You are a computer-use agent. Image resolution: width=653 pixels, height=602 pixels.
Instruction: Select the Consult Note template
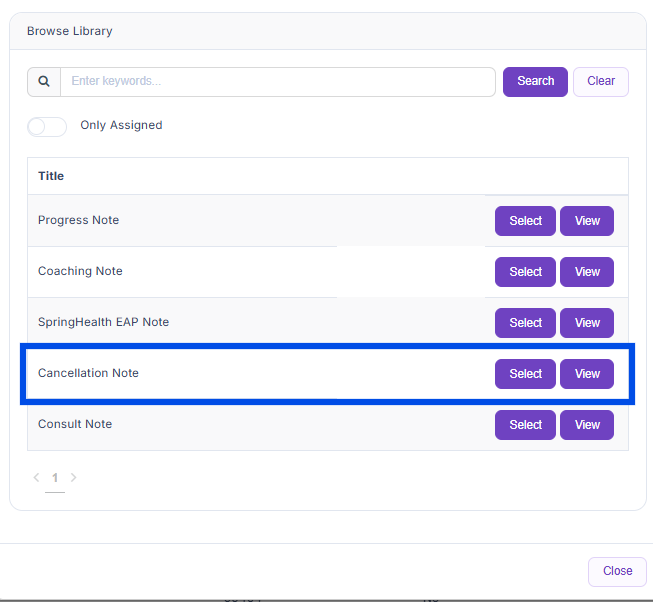click(x=525, y=425)
